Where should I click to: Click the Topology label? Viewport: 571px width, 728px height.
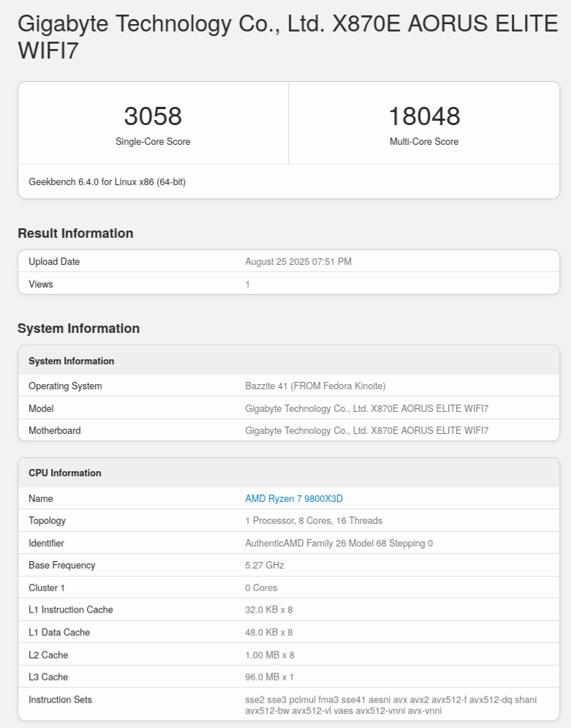(x=47, y=521)
